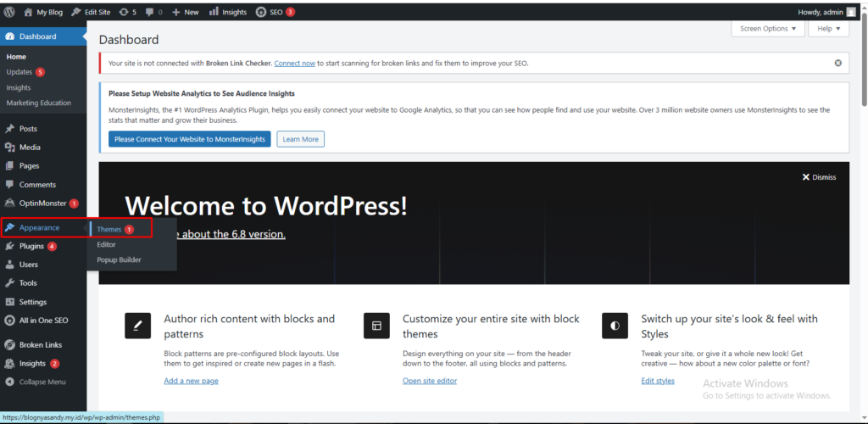Click Please Connect Your Website to MonsterInsights
The width and height of the screenshot is (868, 424).
point(190,139)
